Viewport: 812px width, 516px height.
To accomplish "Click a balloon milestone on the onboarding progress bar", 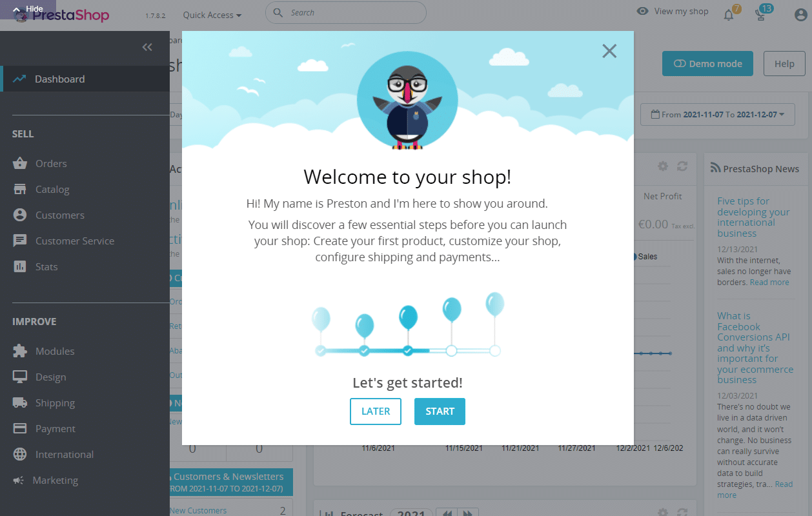I will coord(409,315).
